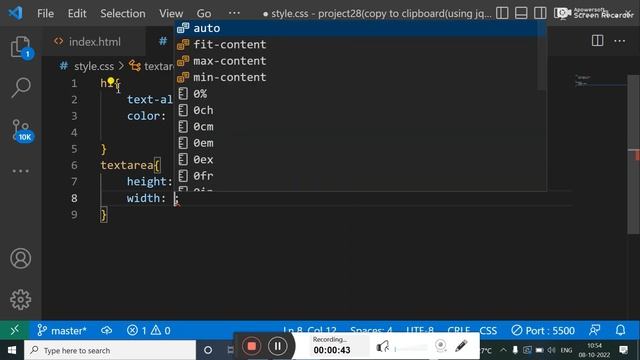Open the Manage gear icon
640x360 pixels.
[20, 300]
